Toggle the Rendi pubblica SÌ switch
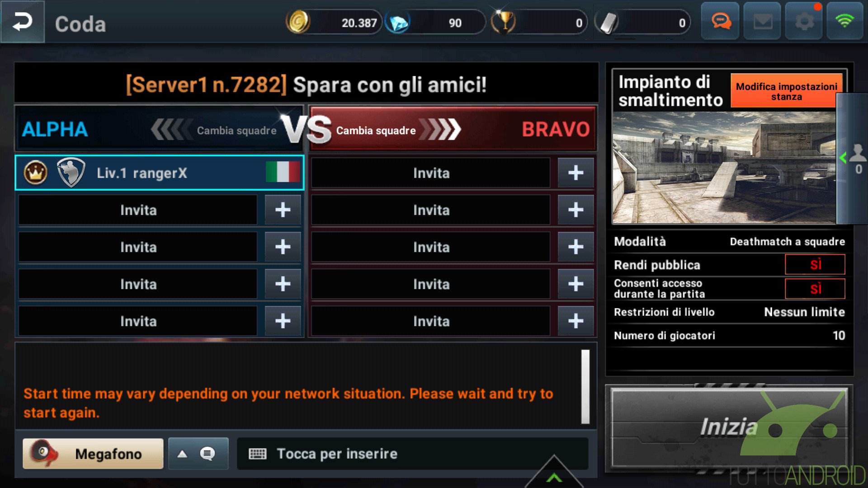Screen dimensions: 868x488 coord(815,264)
